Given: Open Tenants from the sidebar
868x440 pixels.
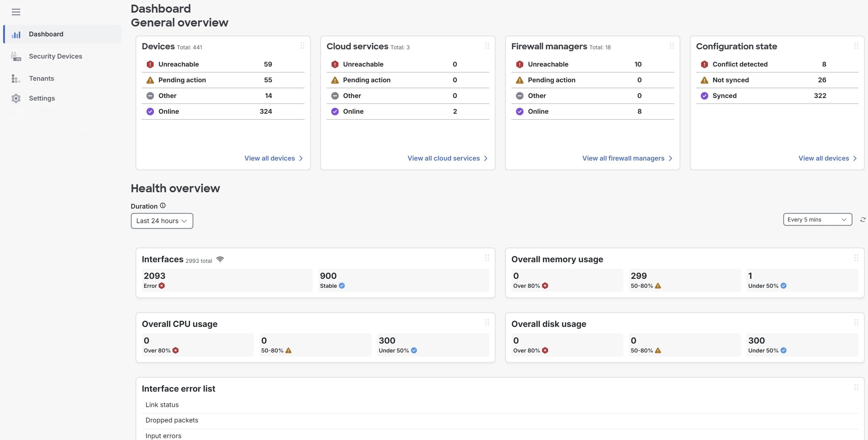Looking at the screenshot, I should (41, 78).
